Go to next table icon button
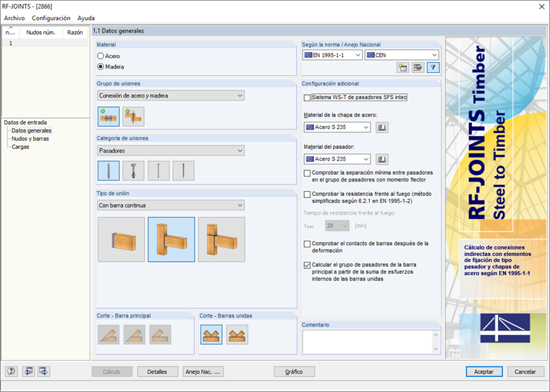The height and width of the screenshot is (392, 550). coord(44,371)
